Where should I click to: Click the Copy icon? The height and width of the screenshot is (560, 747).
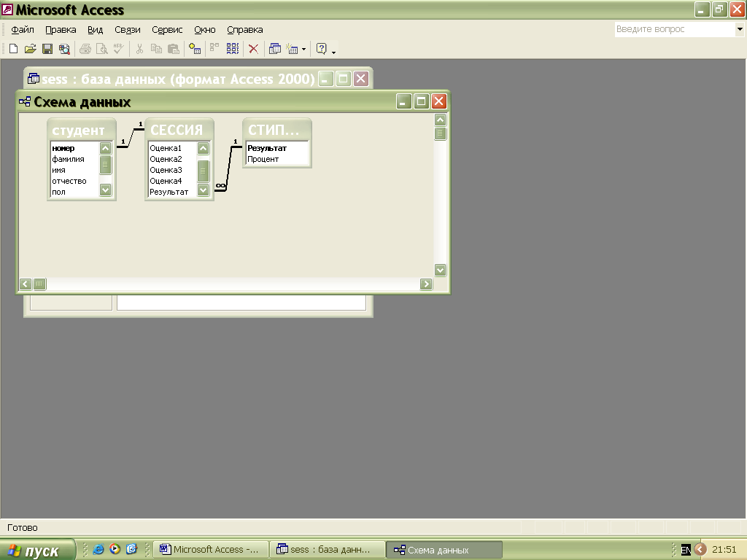click(x=156, y=49)
